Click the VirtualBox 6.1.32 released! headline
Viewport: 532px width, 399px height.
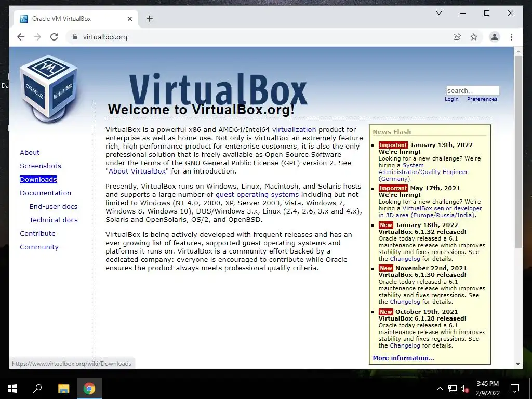tap(422, 232)
